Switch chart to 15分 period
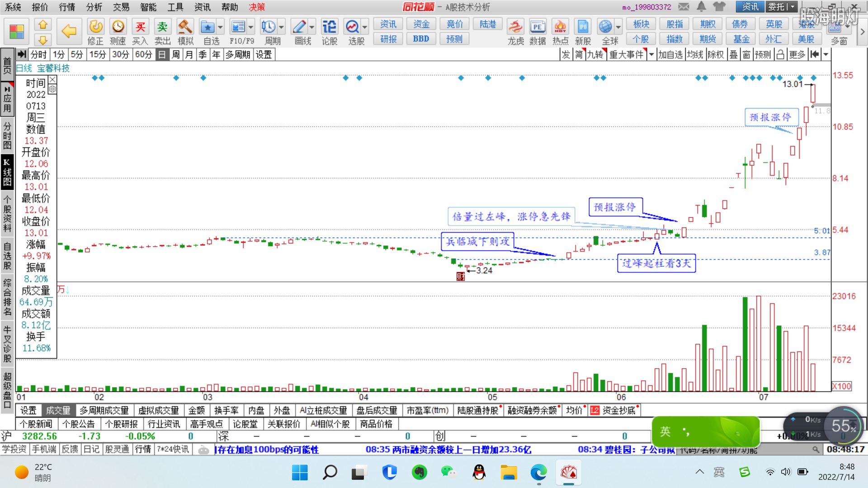 click(97, 55)
